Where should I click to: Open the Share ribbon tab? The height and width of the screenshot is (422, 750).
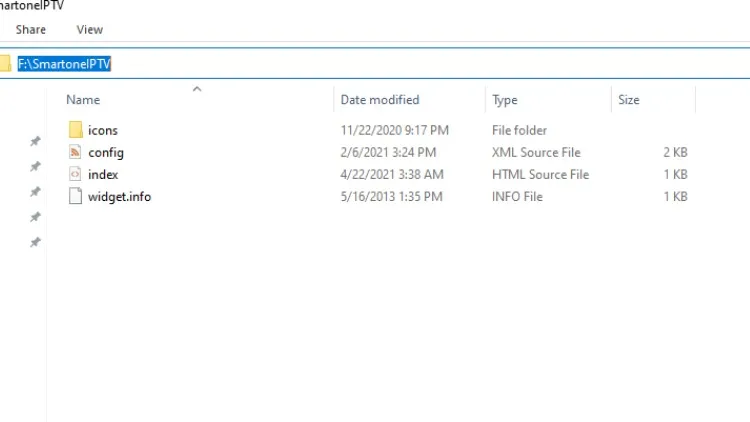pyautogui.click(x=30, y=30)
